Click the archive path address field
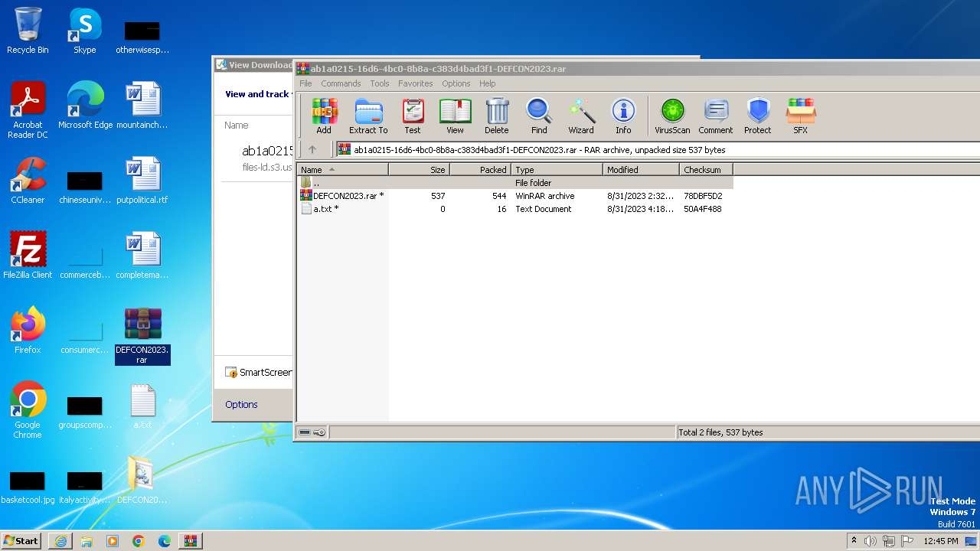This screenshot has width=980, height=551. tap(657, 150)
